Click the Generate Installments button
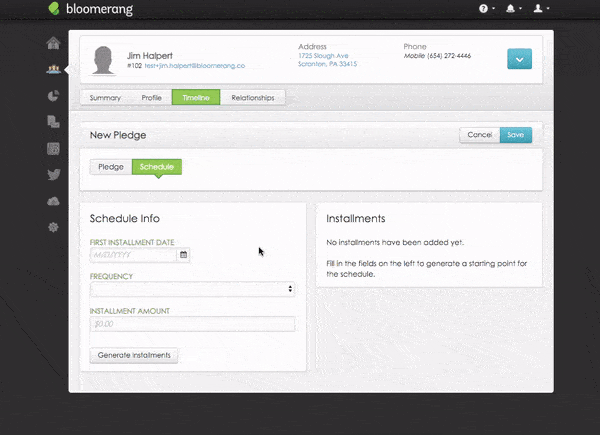Screen dimensions: 600x435 pos(134,355)
